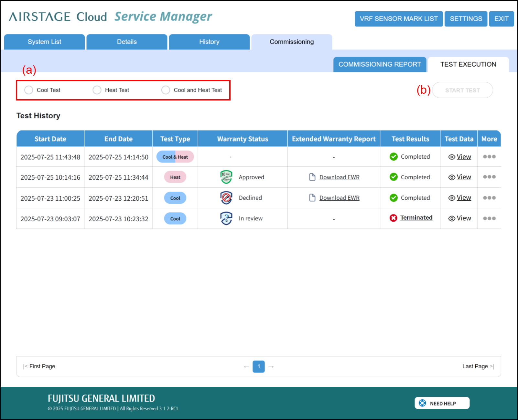Click the Approved warranty shield icon
The image size is (518, 420).
click(x=226, y=177)
